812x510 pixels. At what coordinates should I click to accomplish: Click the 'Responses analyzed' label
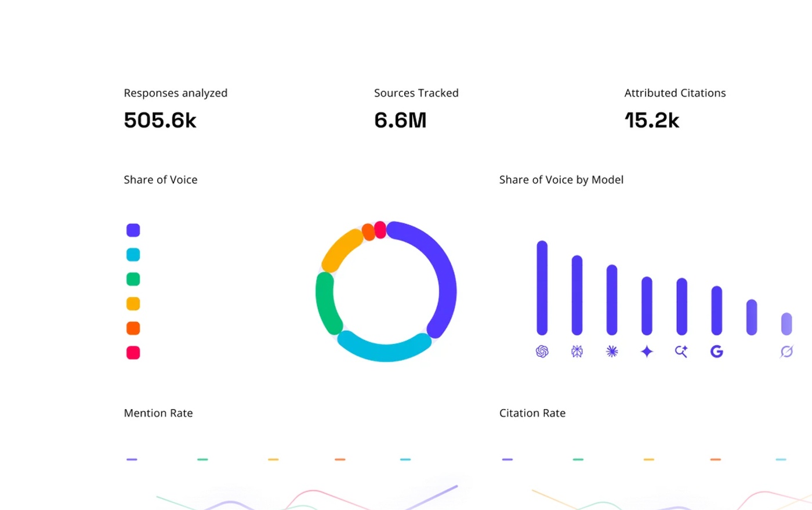point(176,93)
